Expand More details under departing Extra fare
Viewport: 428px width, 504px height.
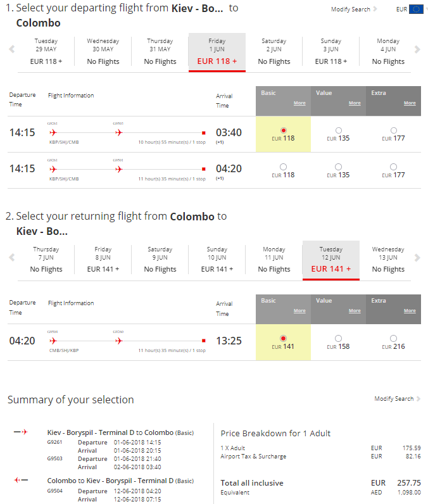click(410, 103)
